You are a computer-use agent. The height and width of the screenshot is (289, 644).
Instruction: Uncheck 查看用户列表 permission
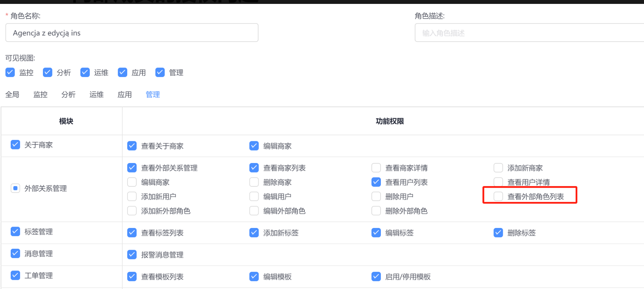pos(376,182)
